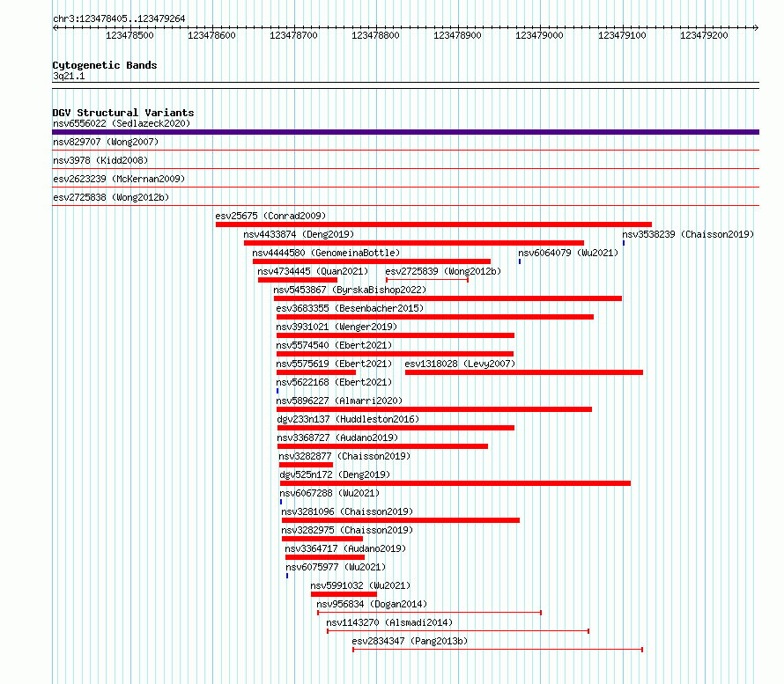This screenshot has height=684, width=784.
Task: Select red nsv5991032 variant bar
Action: click(344, 594)
